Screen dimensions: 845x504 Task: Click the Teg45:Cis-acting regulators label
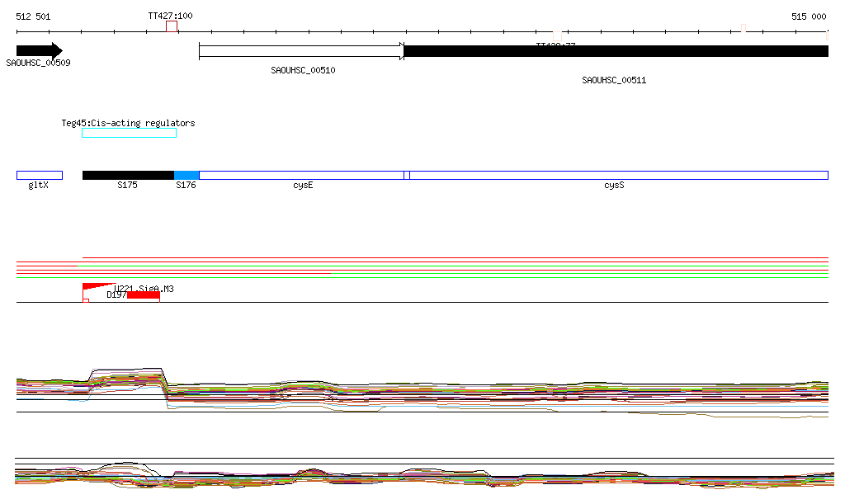point(128,123)
